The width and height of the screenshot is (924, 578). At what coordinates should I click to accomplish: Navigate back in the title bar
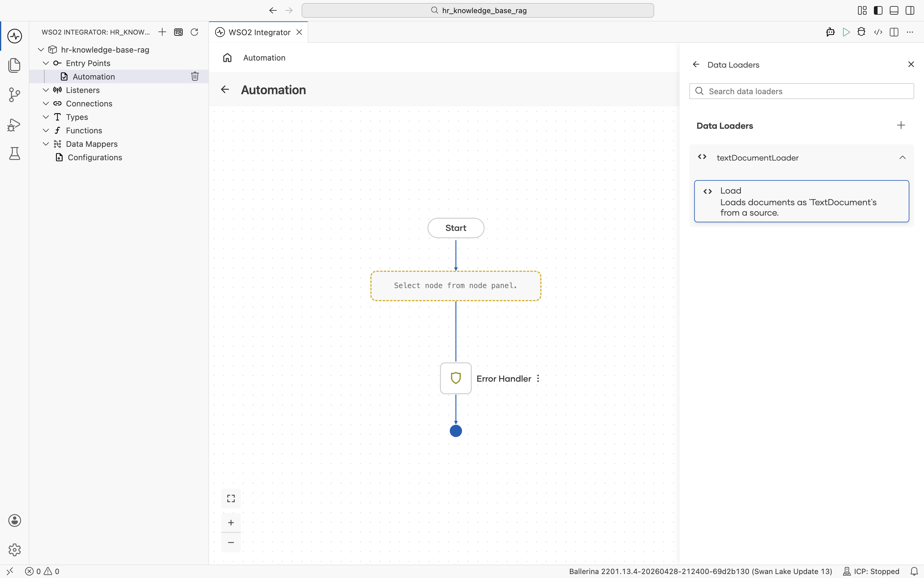pos(273,10)
